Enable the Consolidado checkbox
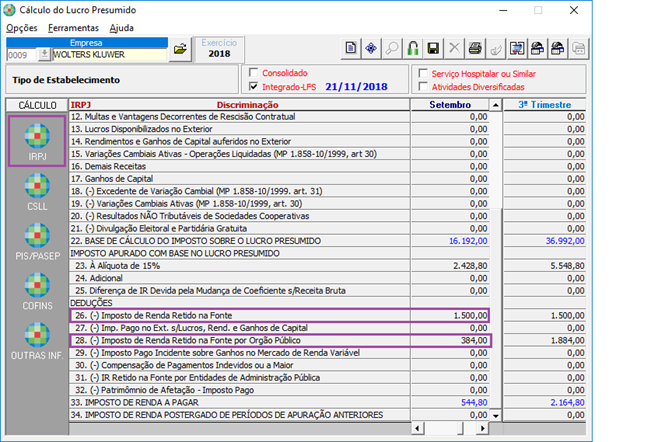 click(254, 72)
